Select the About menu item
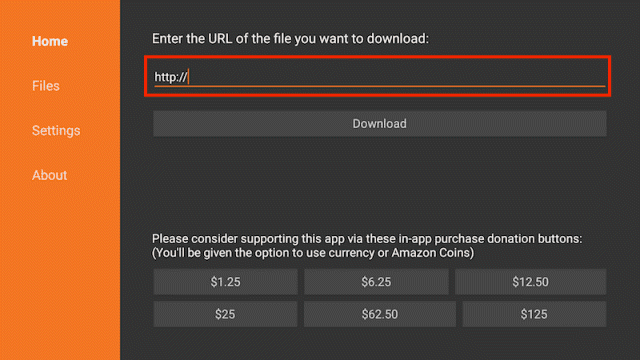The height and width of the screenshot is (360, 640). click(x=49, y=175)
